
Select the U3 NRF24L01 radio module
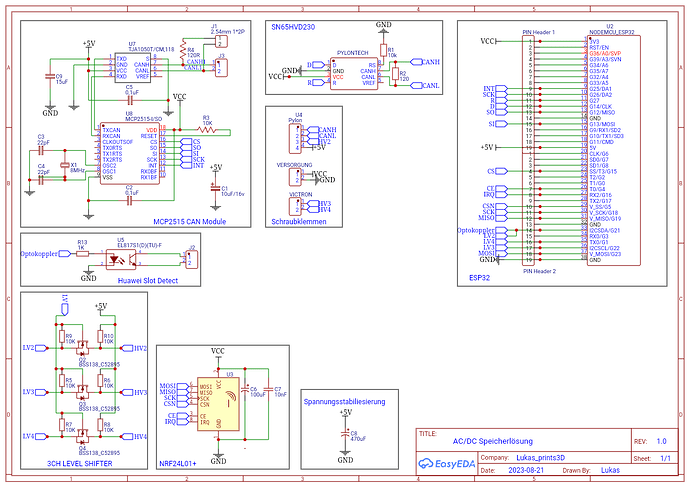pyautogui.click(x=218, y=404)
